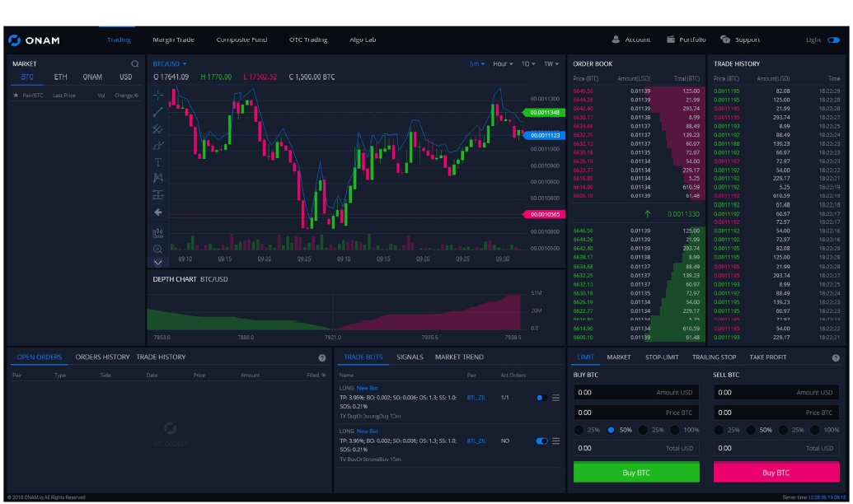Open the Market Trend tab
853x504 pixels.
tap(459, 357)
